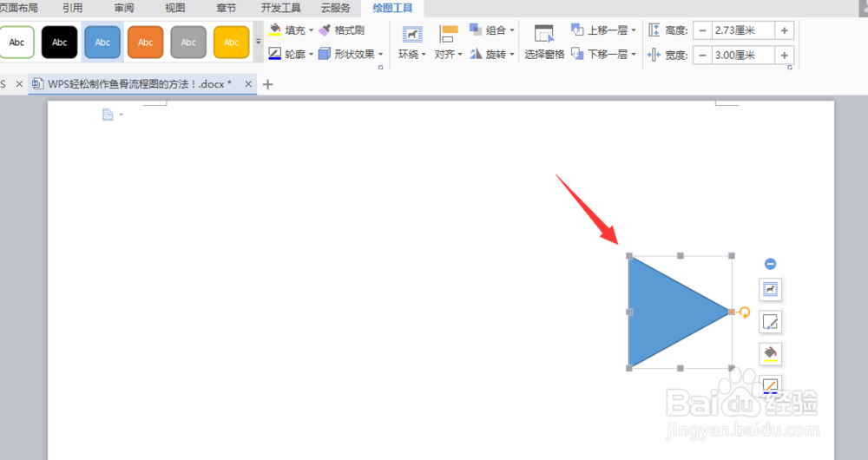Click the triangle's top-left resize handle

[629, 256]
